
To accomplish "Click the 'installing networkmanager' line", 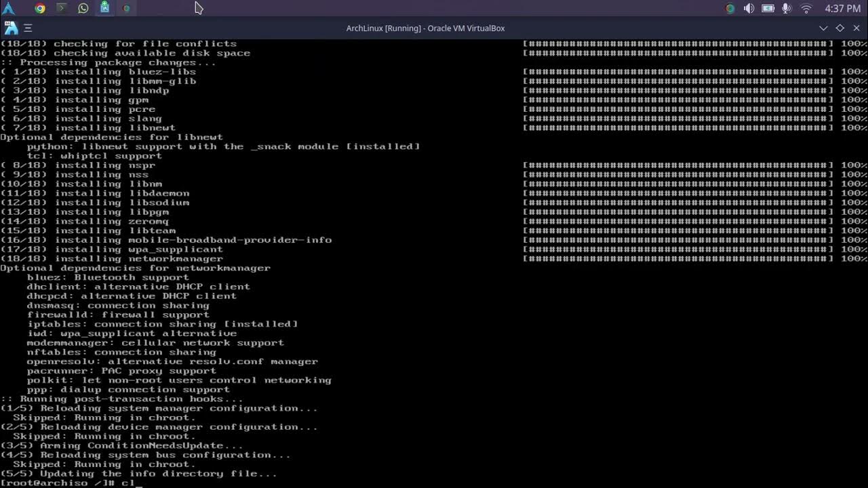I will (x=112, y=259).
